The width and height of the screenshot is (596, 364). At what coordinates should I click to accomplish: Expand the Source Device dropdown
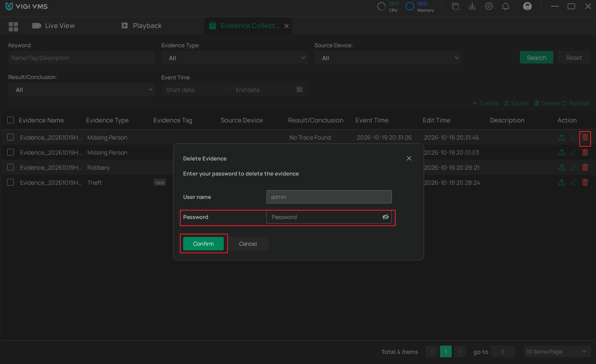(x=388, y=58)
